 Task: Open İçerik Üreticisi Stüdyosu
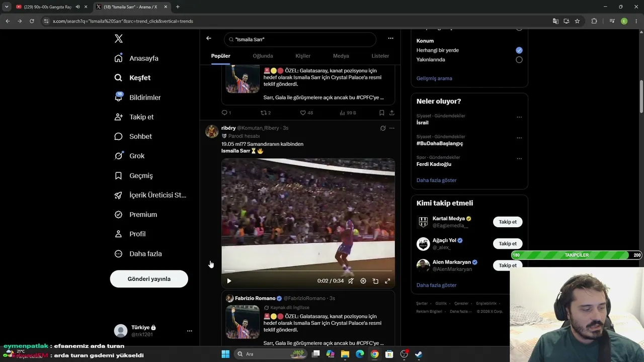pyautogui.click(x=150, y=195)
